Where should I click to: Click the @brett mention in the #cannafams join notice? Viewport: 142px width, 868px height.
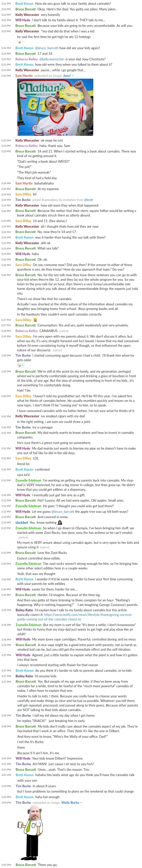click(x=89, y=200)
